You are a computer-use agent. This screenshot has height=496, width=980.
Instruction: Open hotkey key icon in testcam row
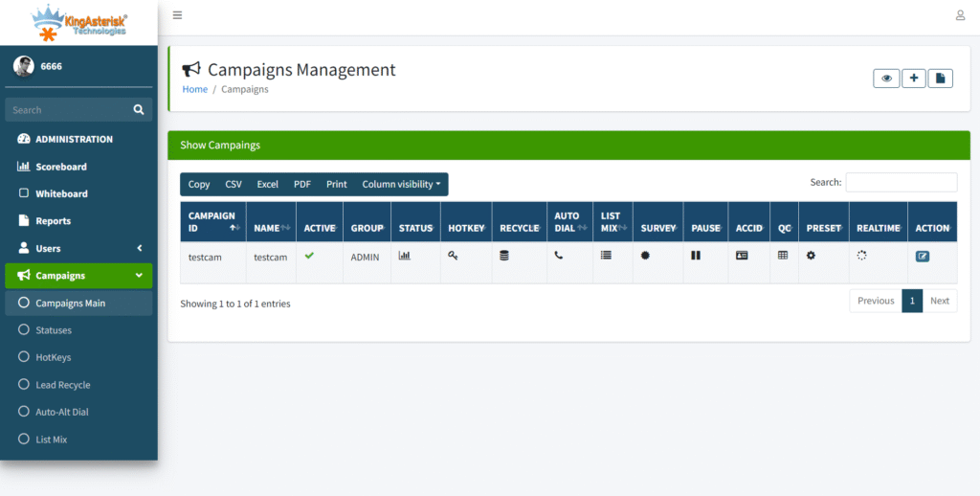(453, 256)
